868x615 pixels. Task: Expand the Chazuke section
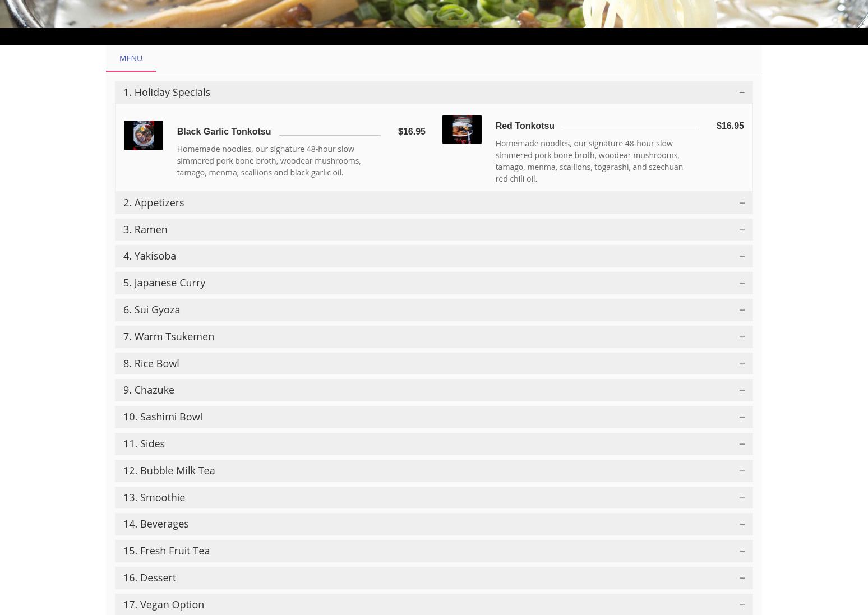(x=433, y=390)
